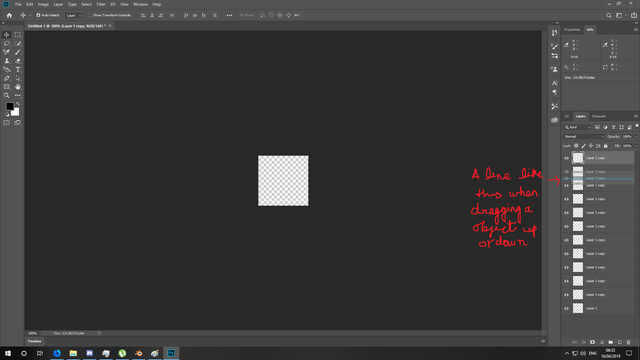Enable the Show Transform Controls checkbox
This screenshot has width=640, height=360.
90,15
